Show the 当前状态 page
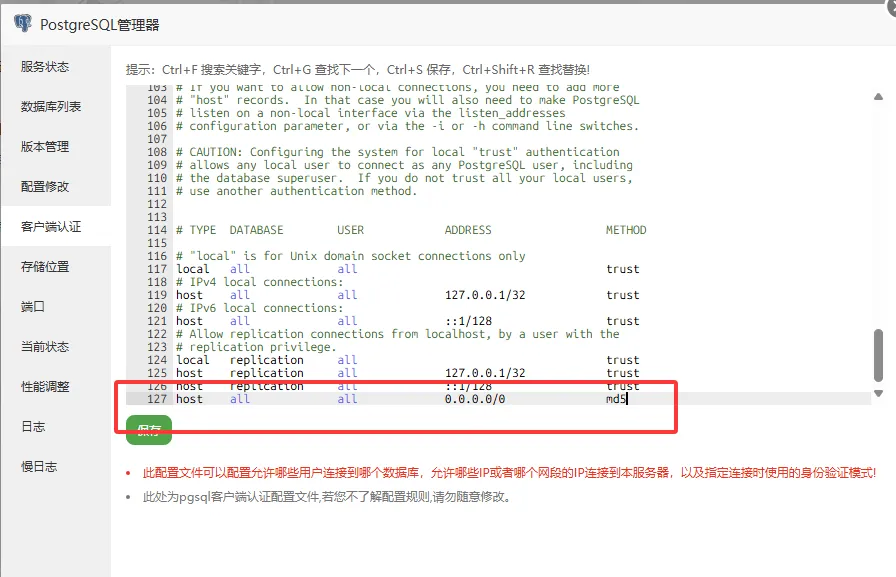896x577 pixels. [45, 347]
